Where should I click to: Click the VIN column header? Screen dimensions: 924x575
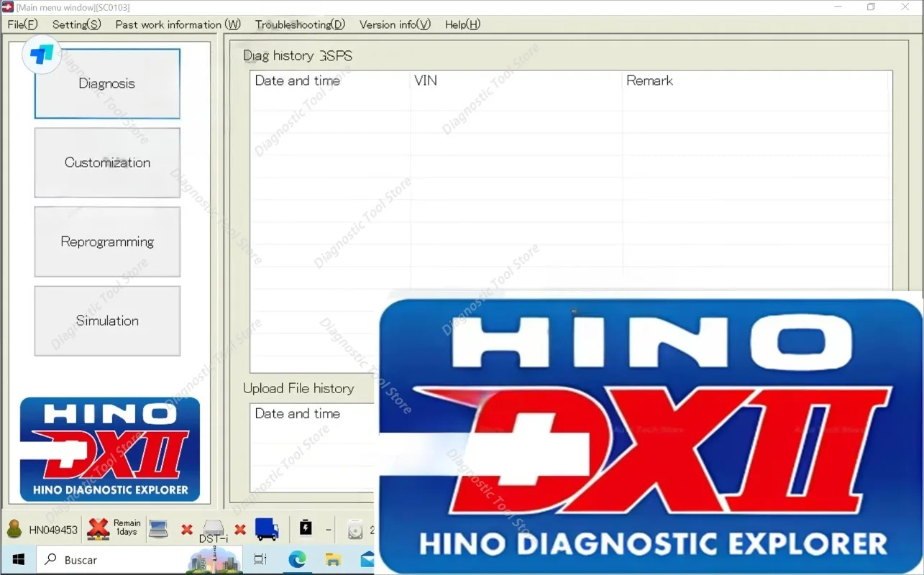[516, 81]
